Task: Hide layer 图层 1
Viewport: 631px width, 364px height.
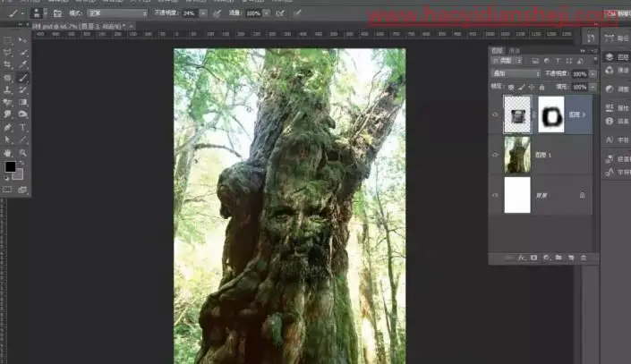Action: tap(495, 155)
